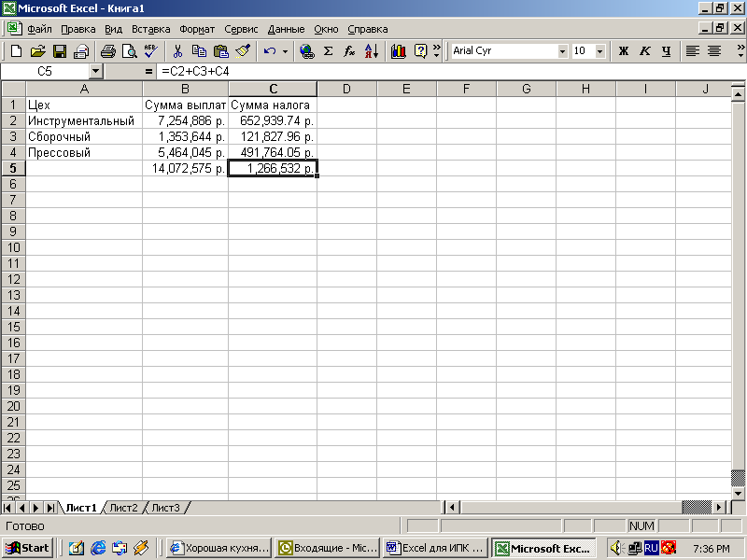Select cell with 121,827.96 р.

pyautogui.click(x=273, y=136)
